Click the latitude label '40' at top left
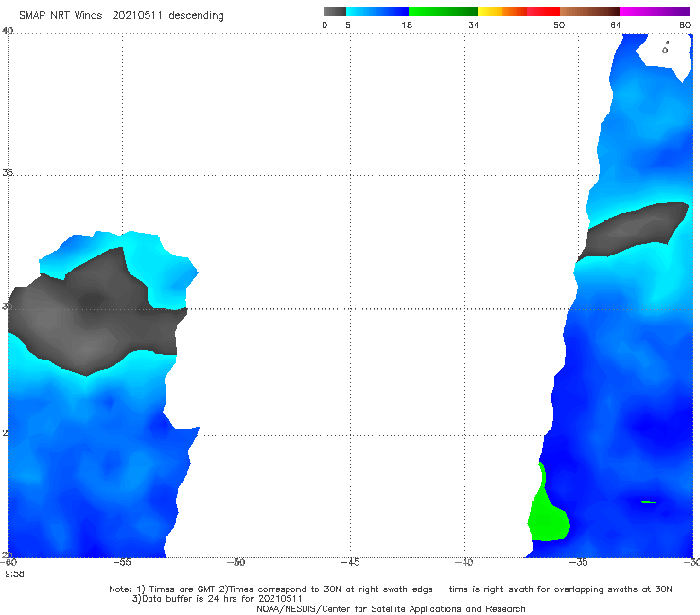This screenshot has width=700, height=615. point(8,31)
